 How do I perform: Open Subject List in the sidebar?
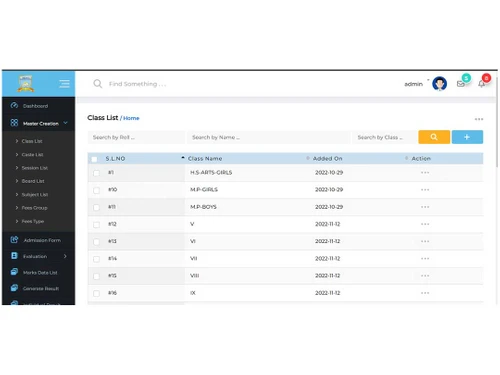pyautogui.click(x=35, y=195)
